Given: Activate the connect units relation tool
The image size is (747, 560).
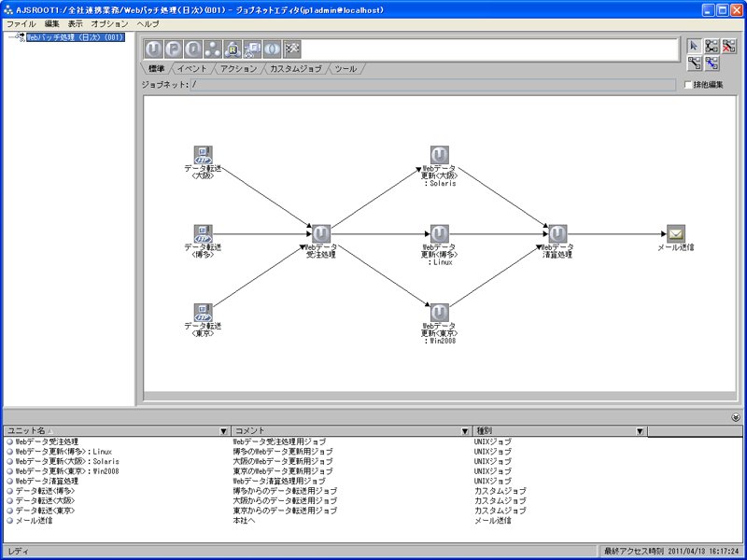Looking at the screenshot, I should (x=712, y=46).
